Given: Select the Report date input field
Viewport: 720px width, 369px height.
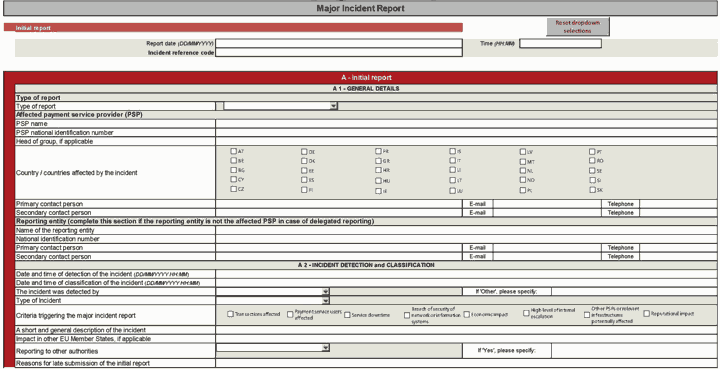Looking at the screenshot, I should pyautogui.click(x=339, y=44).
